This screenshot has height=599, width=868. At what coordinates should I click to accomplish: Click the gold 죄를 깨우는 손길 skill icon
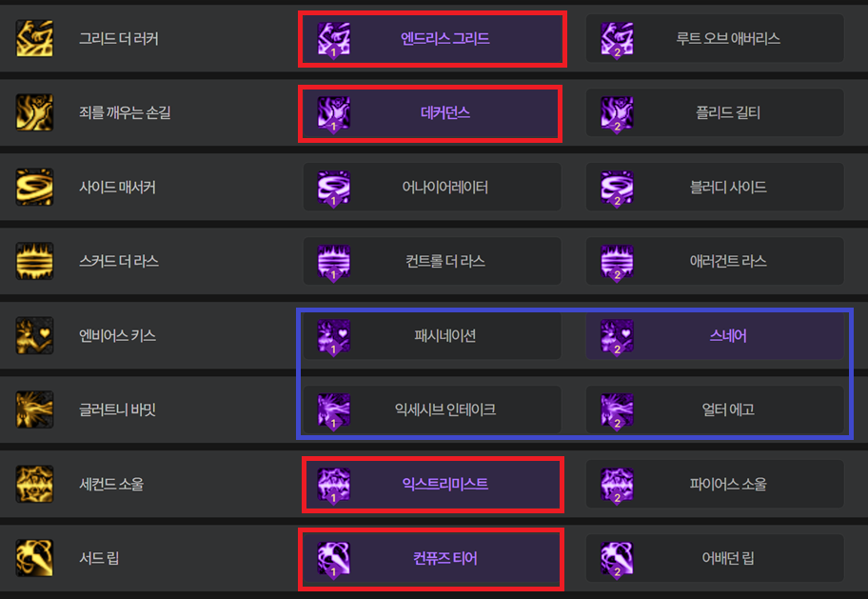click(34, 112)
